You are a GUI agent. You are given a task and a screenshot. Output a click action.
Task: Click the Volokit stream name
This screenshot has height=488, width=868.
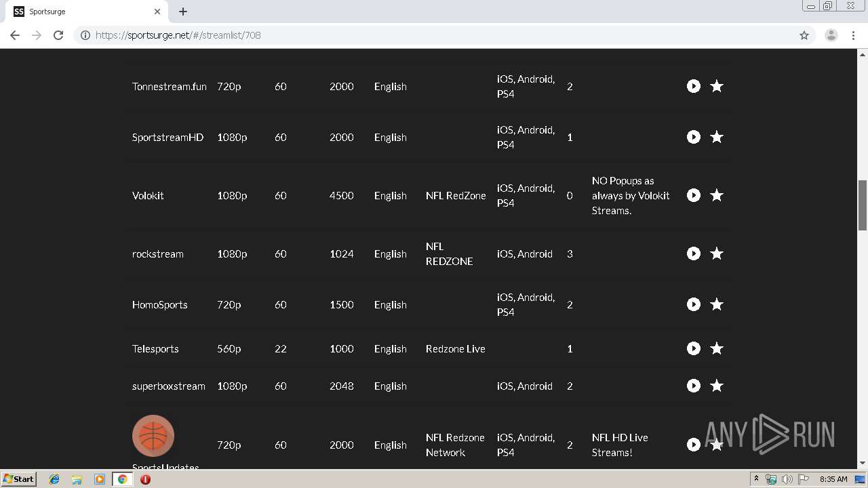coord(148,196)
